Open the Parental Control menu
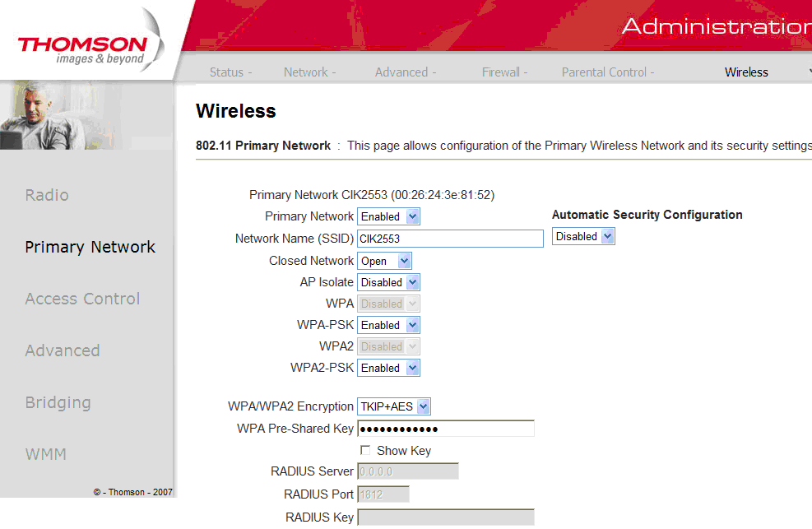 coord(608,72)
